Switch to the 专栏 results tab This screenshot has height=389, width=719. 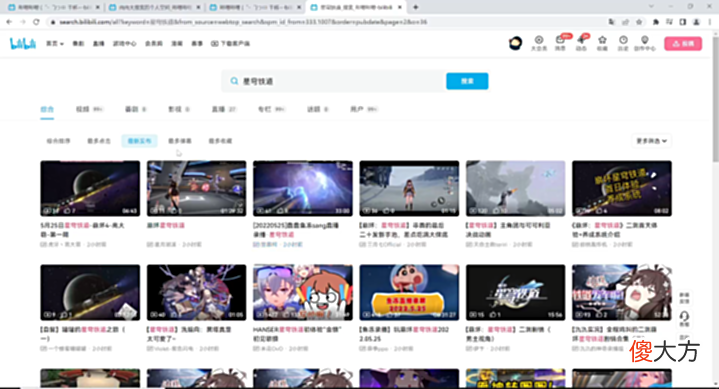tap(272, 109)
